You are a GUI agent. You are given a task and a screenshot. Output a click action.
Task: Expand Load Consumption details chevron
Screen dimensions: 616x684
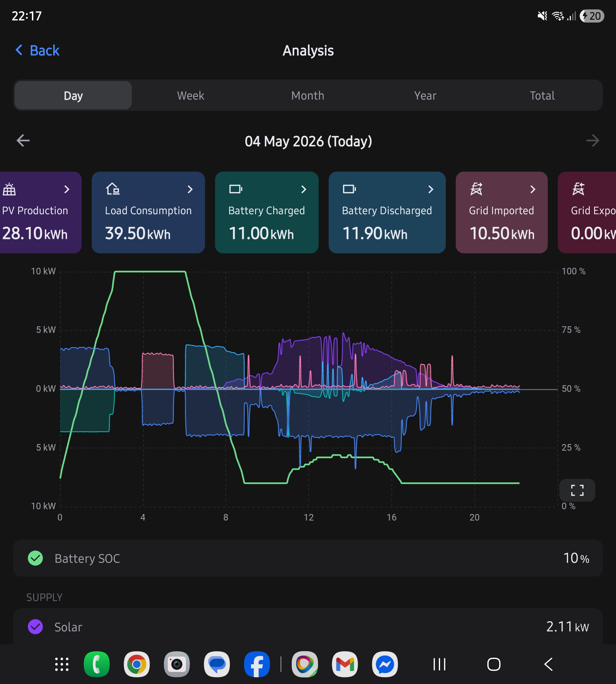(x=190, y=189)
